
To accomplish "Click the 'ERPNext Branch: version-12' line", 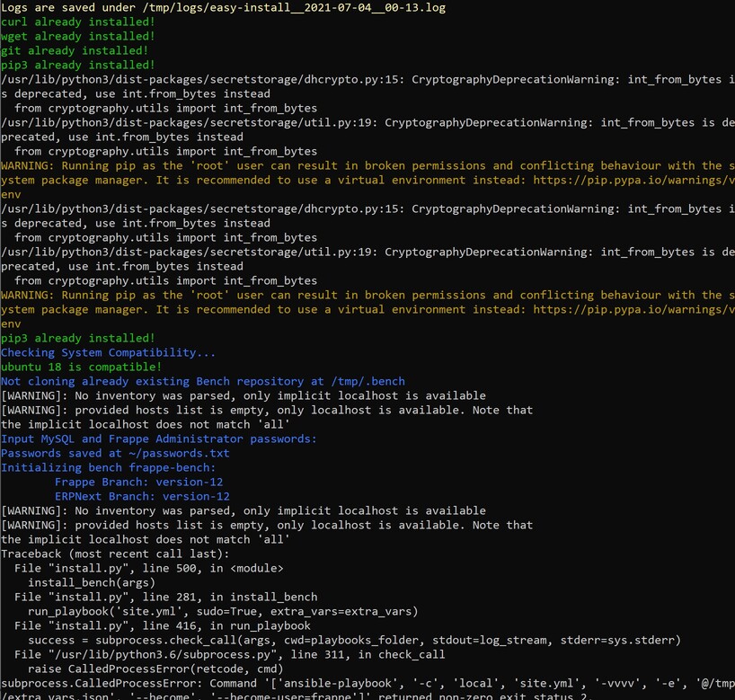I will click(142, 496).
